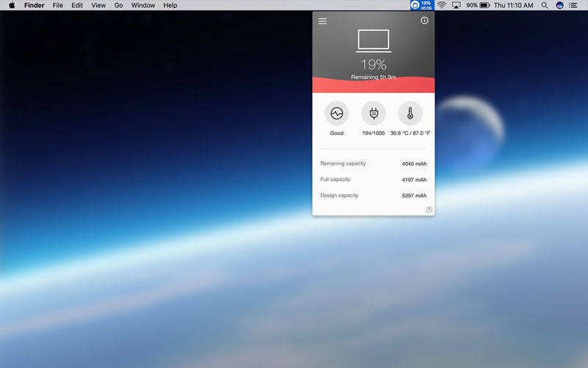This screenshot has height=368, width=588.
Task: Open the Edit menu
Action: [x=77, y=5]
